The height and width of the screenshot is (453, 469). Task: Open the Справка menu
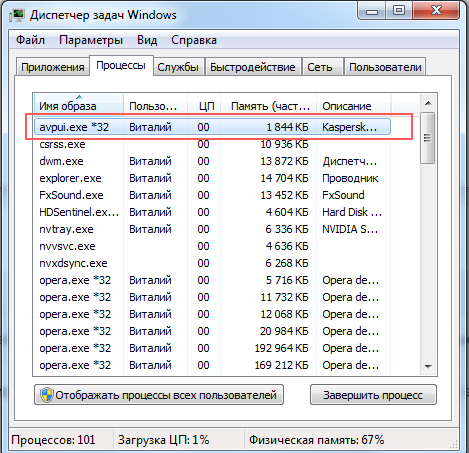coord(194,40)
